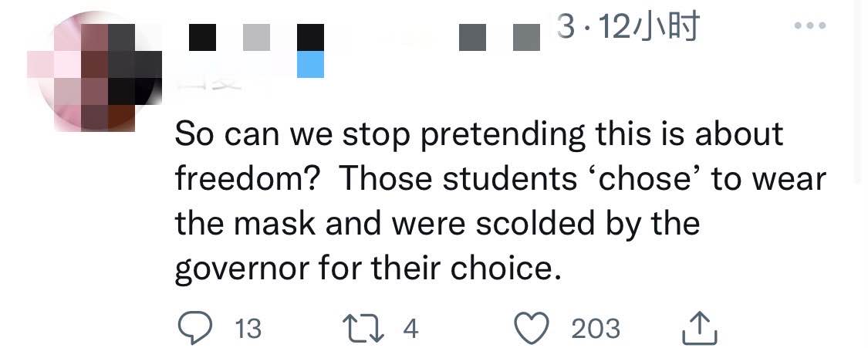This screenshot has height=348, width=868.
Task: Open the three-dot more options menu
Action: point(810,25)
